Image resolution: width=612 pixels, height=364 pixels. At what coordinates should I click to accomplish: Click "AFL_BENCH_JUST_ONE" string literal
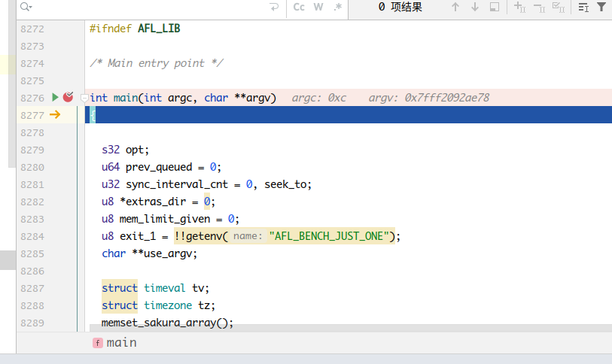tap(329, 236)
